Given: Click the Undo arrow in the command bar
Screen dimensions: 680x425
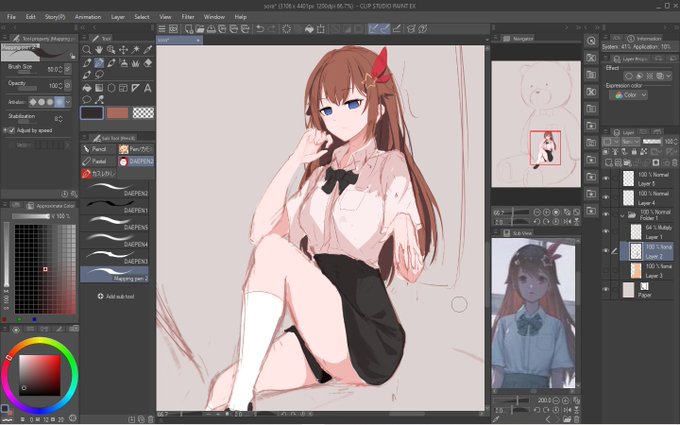Looking at the screenshot, I should (x=260, y=29).
